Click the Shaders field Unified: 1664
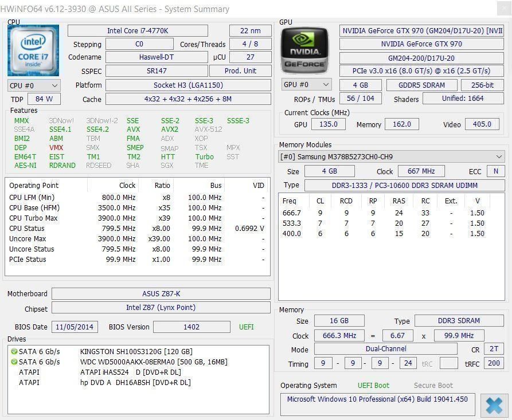The width and height of the screenshot is (512, 420). coord(463,98)
